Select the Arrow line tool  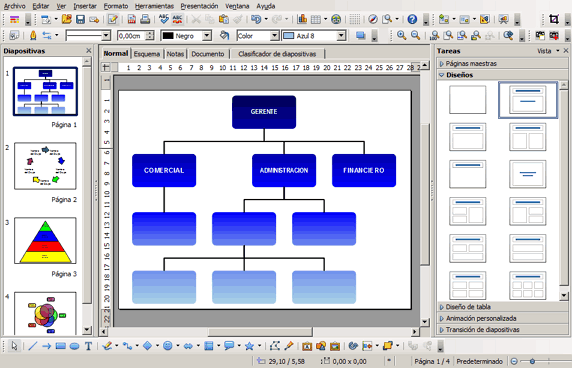[x=46, y=346]
